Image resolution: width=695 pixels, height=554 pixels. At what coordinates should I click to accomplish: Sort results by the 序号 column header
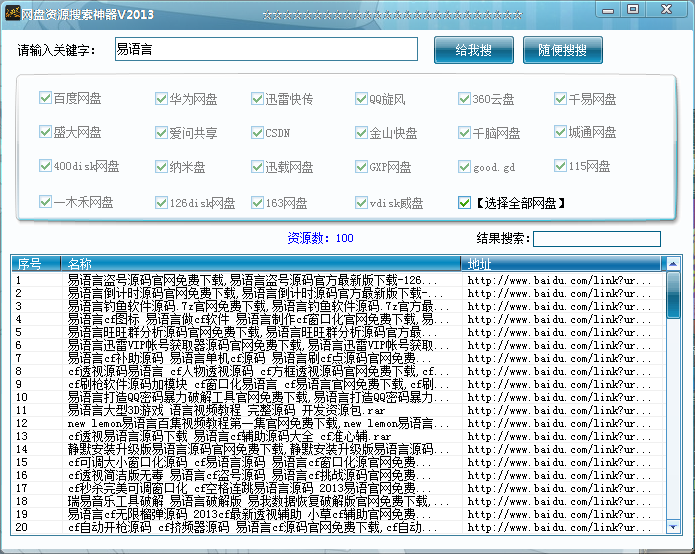(x=36, y=264)
